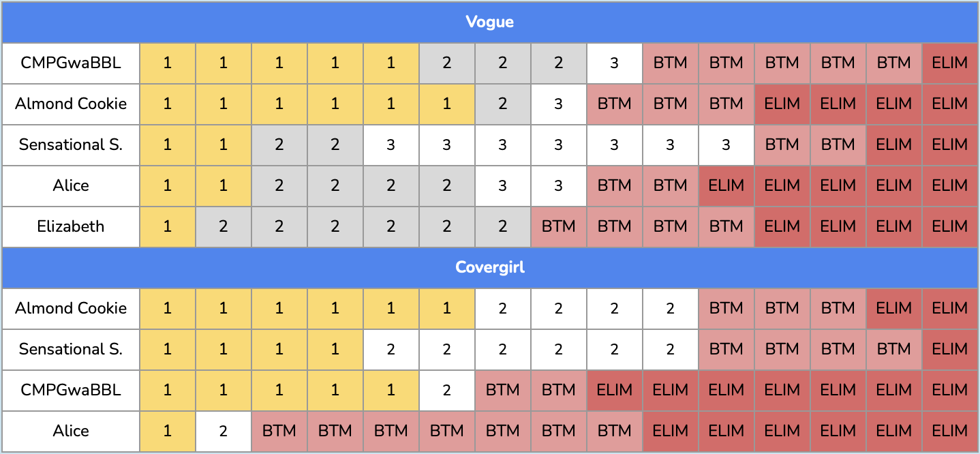
Task: Select white 2 cell in Covergirl CMPGwaBBL row
Action: [446, 390]
